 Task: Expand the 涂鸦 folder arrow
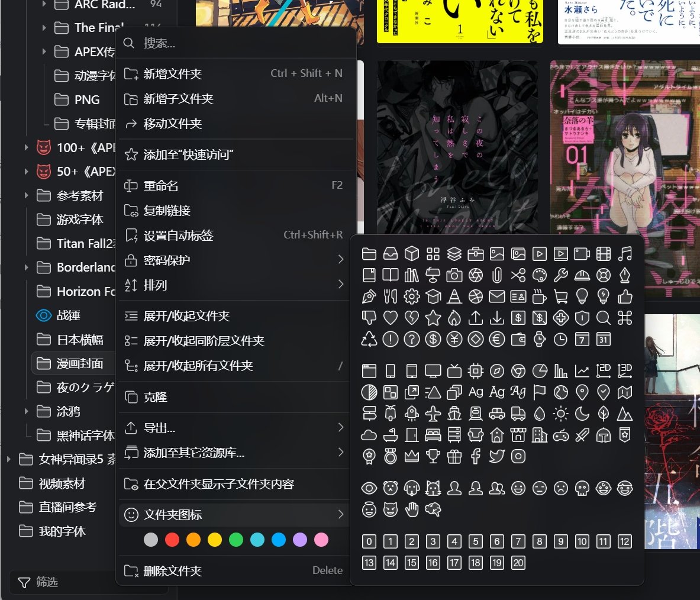coord(26,411)
